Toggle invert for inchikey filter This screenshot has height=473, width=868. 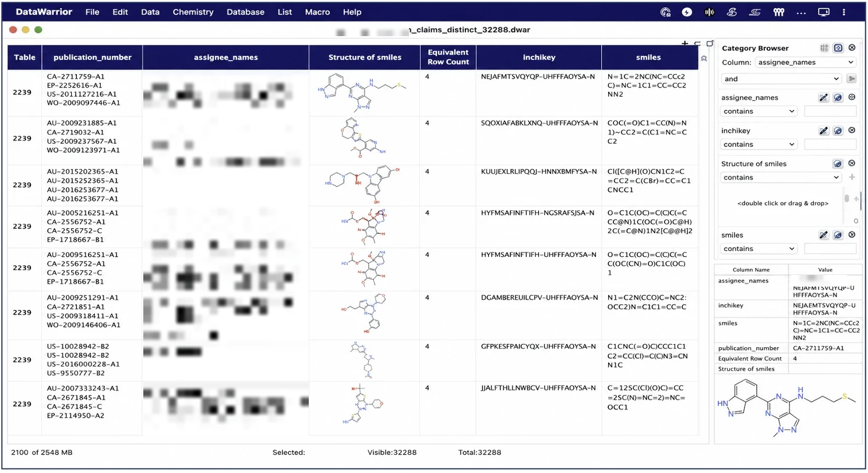pyautogui.click(x=838, y=131)
